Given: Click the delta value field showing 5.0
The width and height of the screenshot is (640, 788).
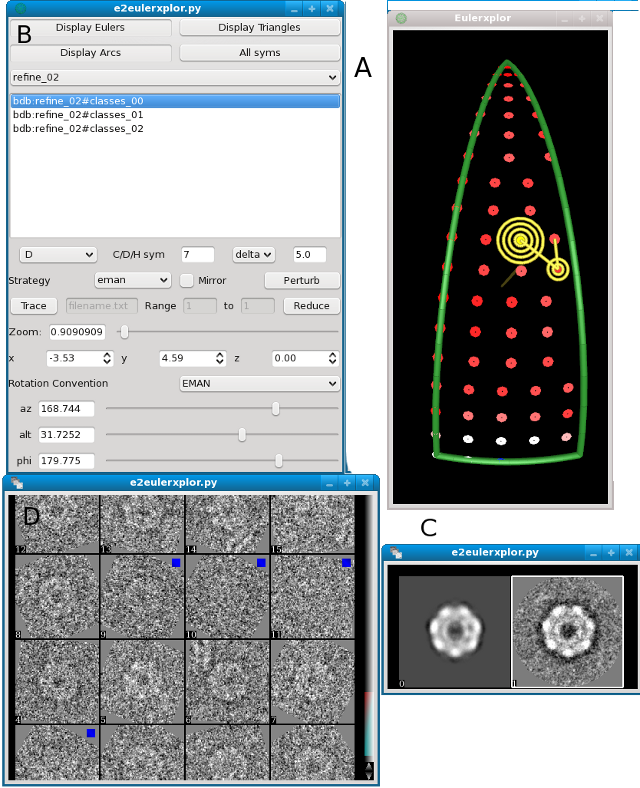Looking at the screenshot, I should pos(309,255).
